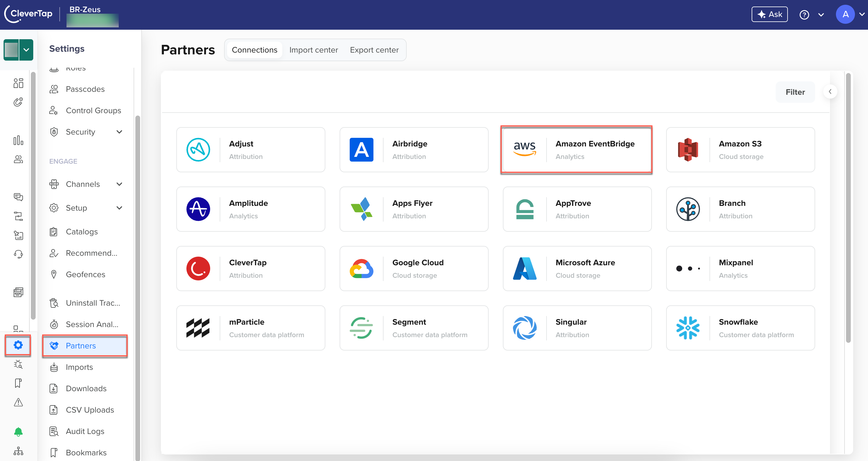The width and height of the screenshot is (868, 461).
Task: Switch to the Export center tab
Action: [x=374, y=50]
